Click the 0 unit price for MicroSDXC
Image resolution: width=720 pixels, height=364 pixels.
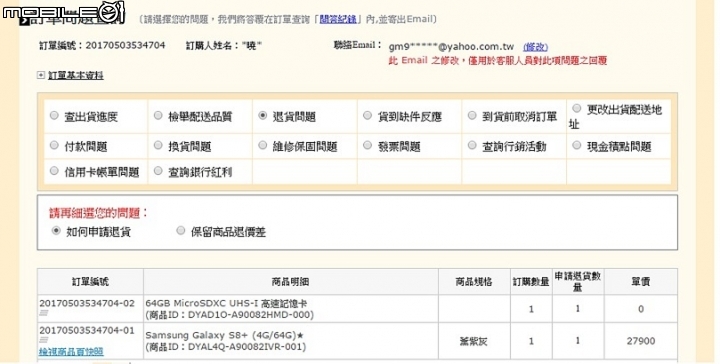(641, 309)
